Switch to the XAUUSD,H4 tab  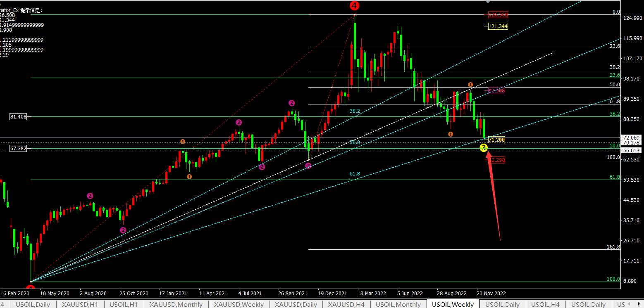[346, 304]
